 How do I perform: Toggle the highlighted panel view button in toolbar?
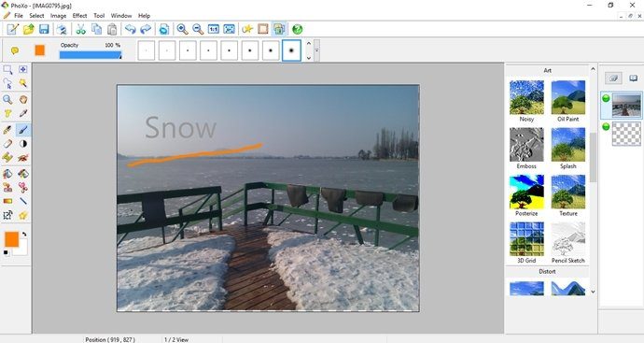(279, 29)
